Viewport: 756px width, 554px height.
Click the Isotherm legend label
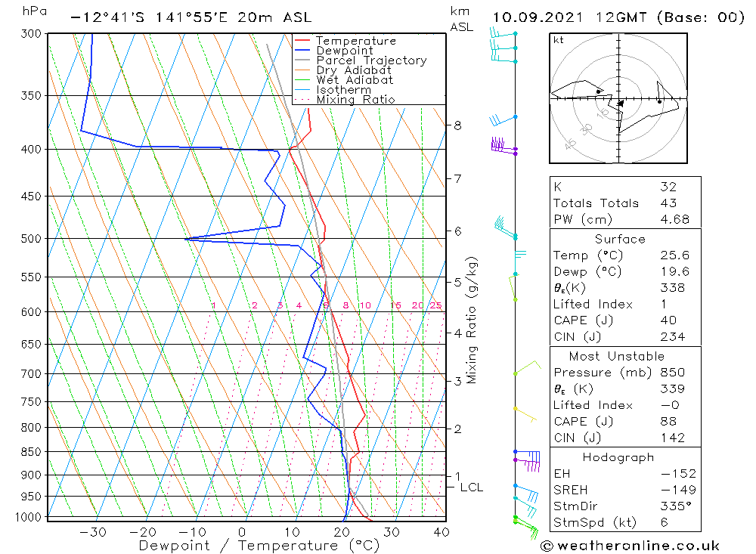(344, 90)
